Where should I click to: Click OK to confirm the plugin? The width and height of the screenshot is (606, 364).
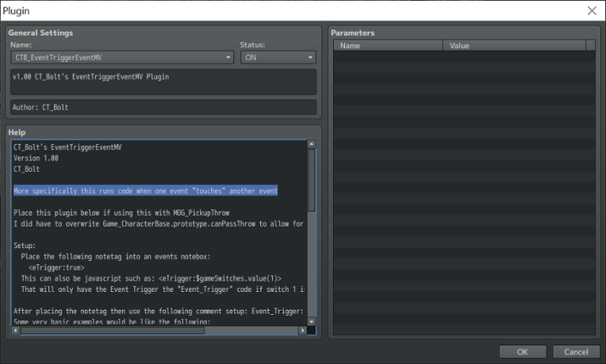523,351
